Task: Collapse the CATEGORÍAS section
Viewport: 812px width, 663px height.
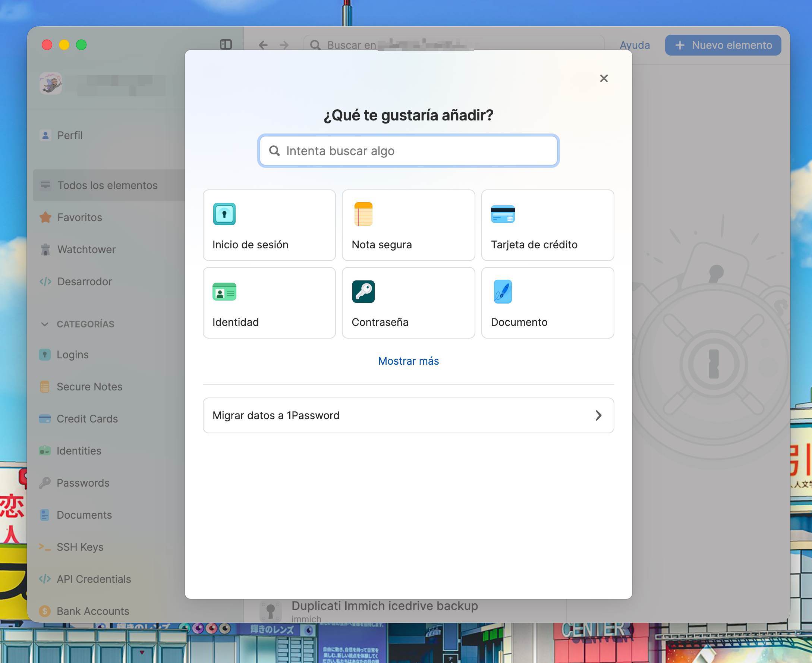Action: [45, 324]
